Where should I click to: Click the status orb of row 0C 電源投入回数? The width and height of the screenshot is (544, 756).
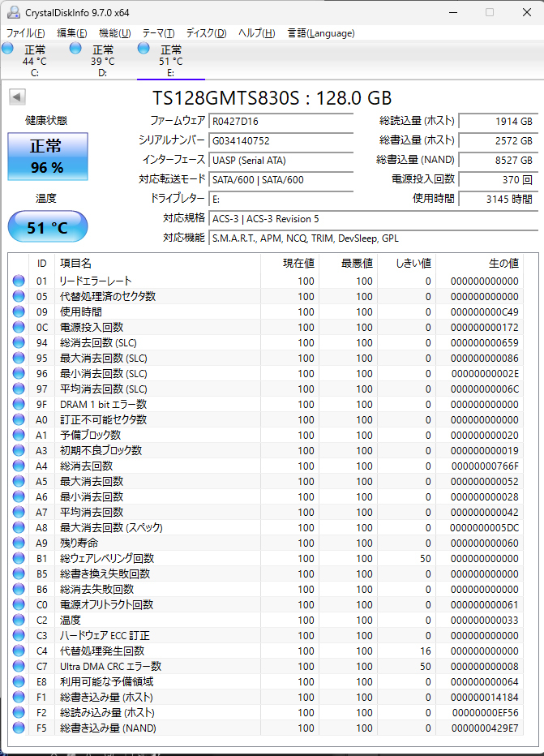click(x=19, y=327)
